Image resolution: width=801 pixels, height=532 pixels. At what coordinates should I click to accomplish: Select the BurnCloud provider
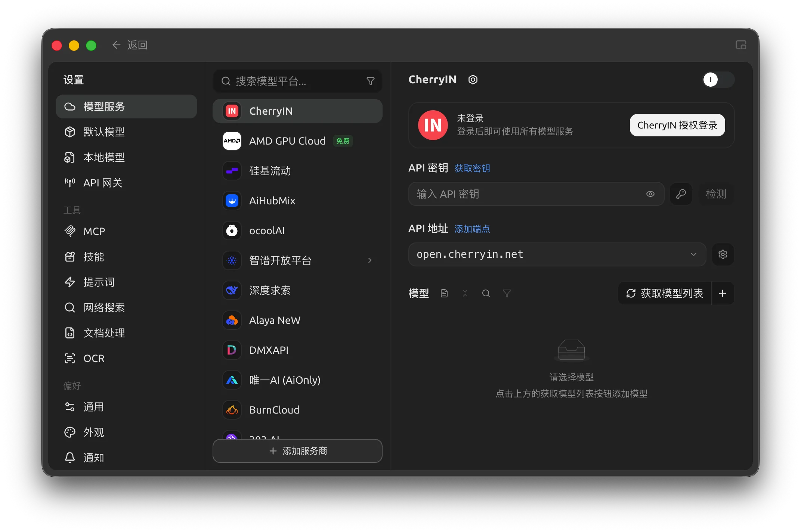click(297, 410)
